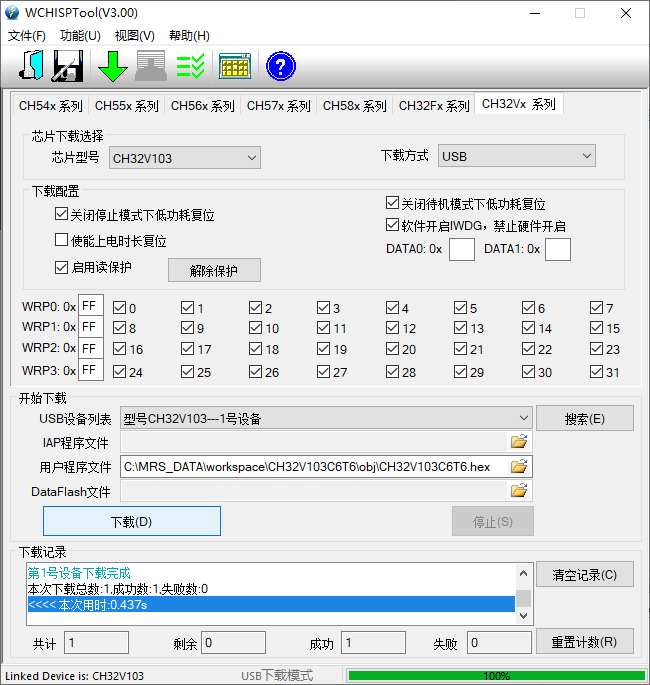Reset counters with 重置计数(R) button

click(584, 641)
